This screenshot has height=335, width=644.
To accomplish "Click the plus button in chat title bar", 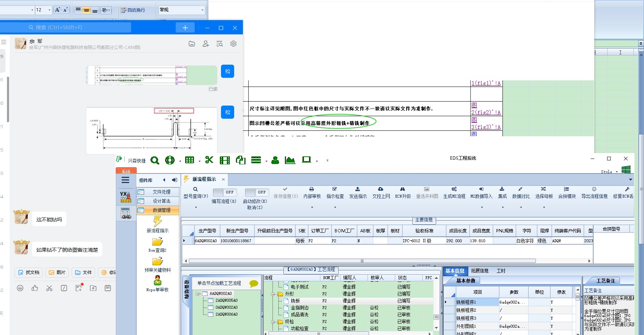I will (185, 28).
